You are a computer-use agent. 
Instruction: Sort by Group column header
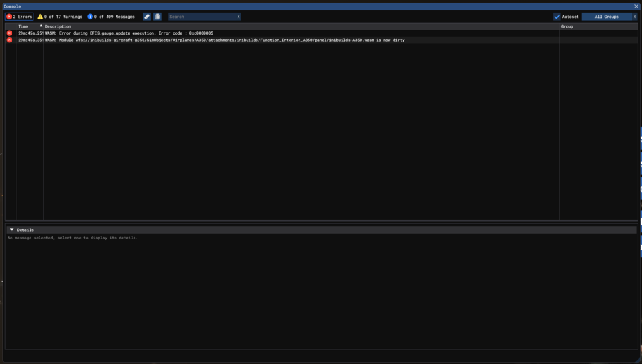567,26
